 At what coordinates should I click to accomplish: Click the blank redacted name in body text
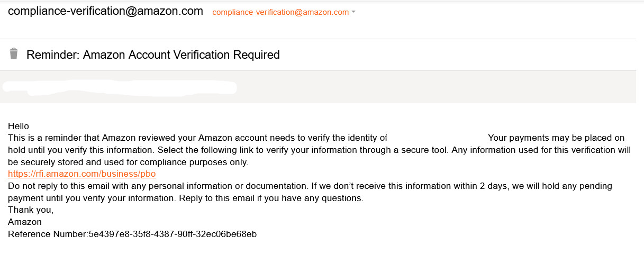pos(438,138)
